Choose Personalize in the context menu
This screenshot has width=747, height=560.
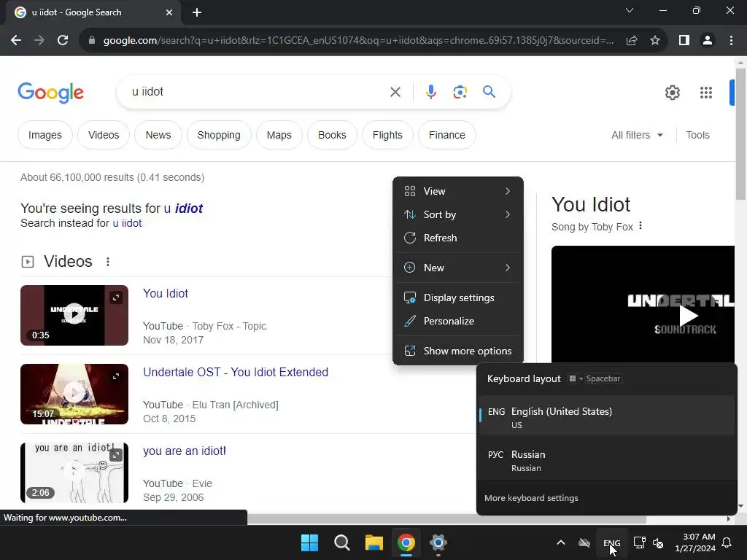click(458, 321)
